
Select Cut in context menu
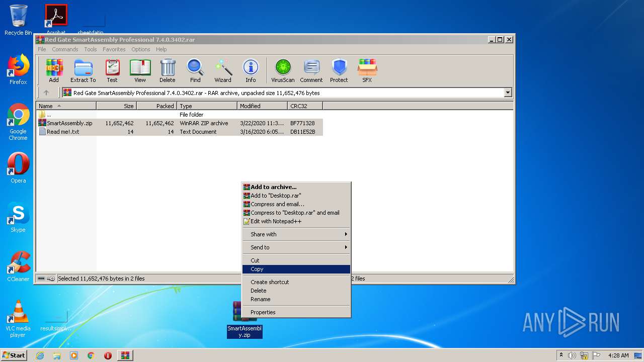296,260
